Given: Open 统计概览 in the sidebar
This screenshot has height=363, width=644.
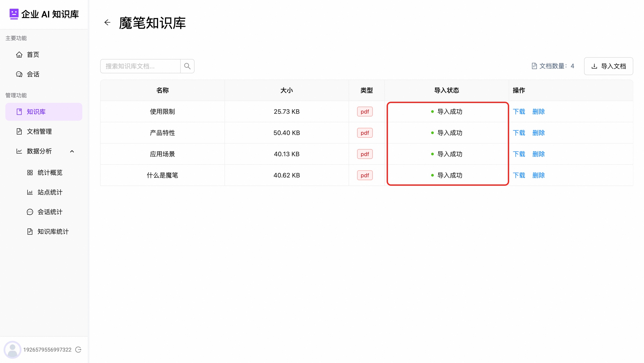Looking at the screenshot, I should (50, 172).
